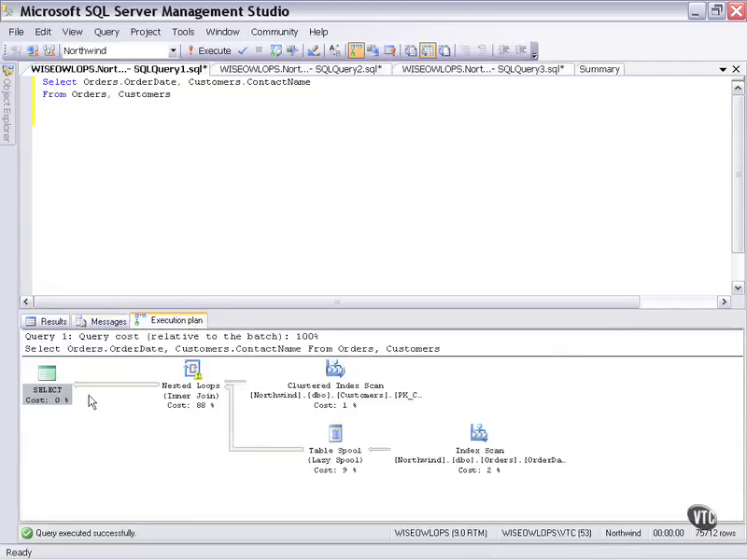747x560 pixels.
Task: Switch to the SQLQuery2.sql tab
Action: [301, 69]
